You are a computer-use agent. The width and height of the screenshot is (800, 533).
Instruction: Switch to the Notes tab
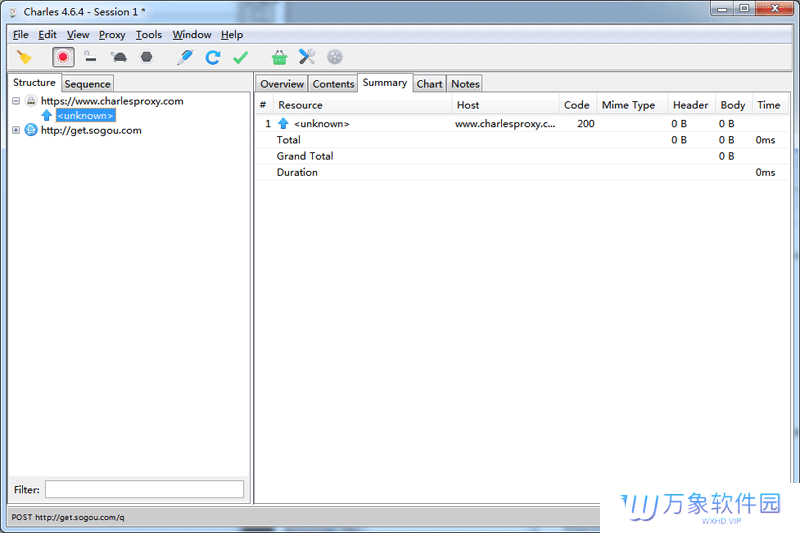pos(465,84)
